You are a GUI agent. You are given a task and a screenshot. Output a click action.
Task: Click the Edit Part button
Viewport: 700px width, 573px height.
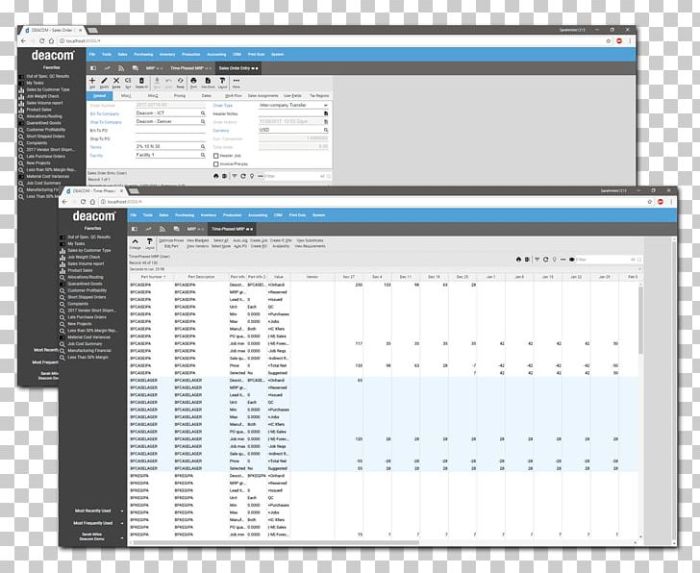(x=171, y=246)
